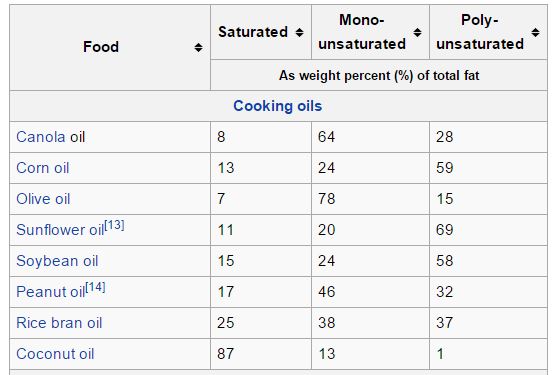557x375 pixels.
Task: Sort by Poly-unsaturated arrow icon
Action: click(x=535, y=32)
